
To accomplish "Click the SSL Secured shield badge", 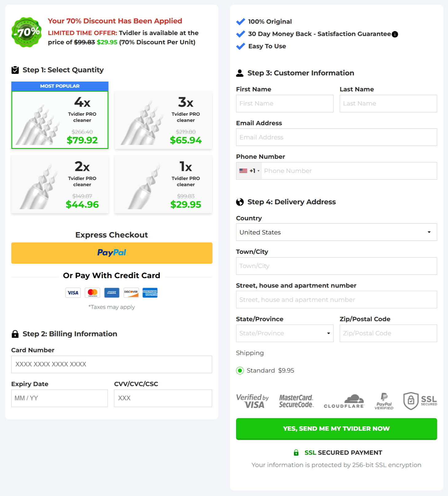I will [x=420, y=401].
